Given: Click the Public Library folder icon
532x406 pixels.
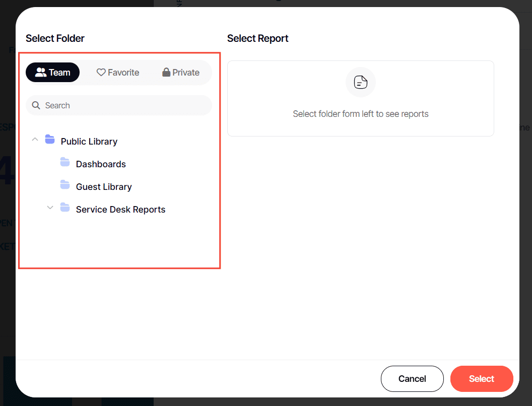Looking at the screenshot, I should pyautogui.click(x=50, y=140).
